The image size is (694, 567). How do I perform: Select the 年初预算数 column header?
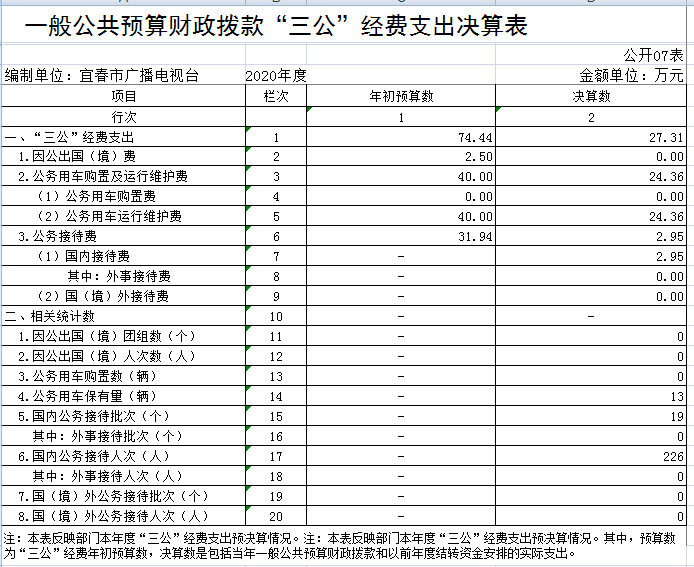[x=401, y=96]
